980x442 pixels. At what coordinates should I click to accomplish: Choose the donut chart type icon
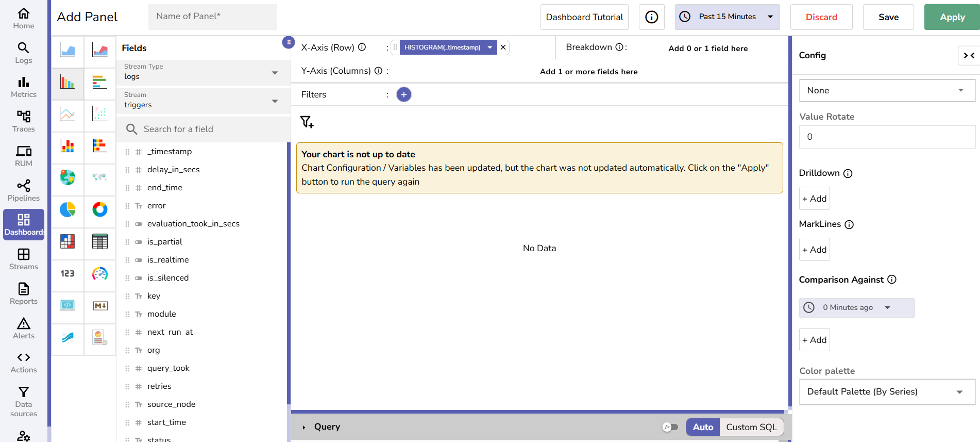[100, 209]
